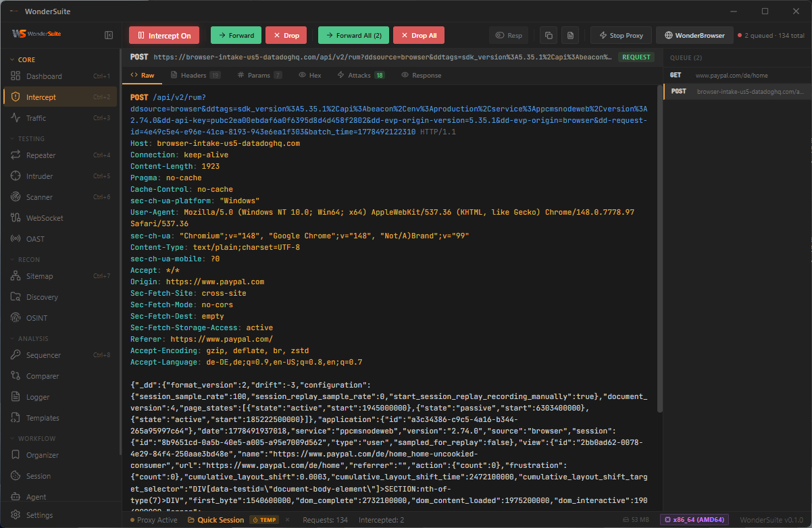
Task: Click the copy request icon in toolbar
Action: (549, 35)
